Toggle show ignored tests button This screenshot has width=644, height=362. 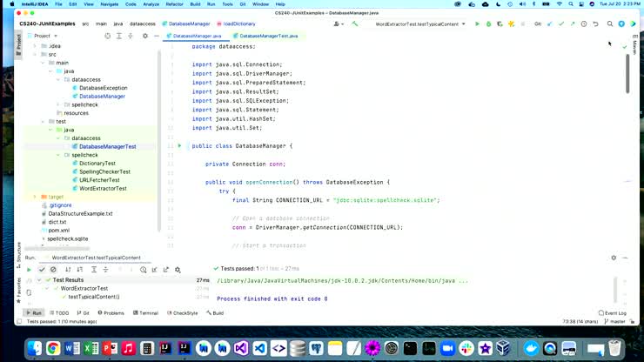[53, 270]
